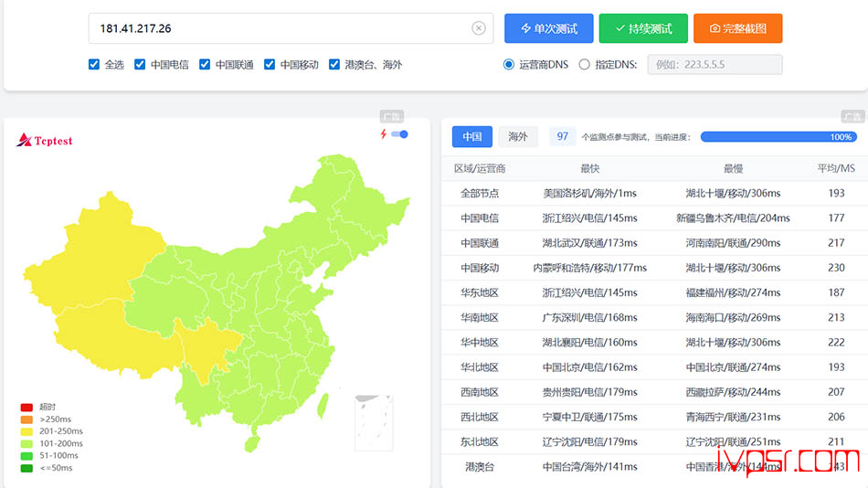Click the average value 230 for 中国移动
This screenshot has height=488, width=868.
tap(836, 268)
